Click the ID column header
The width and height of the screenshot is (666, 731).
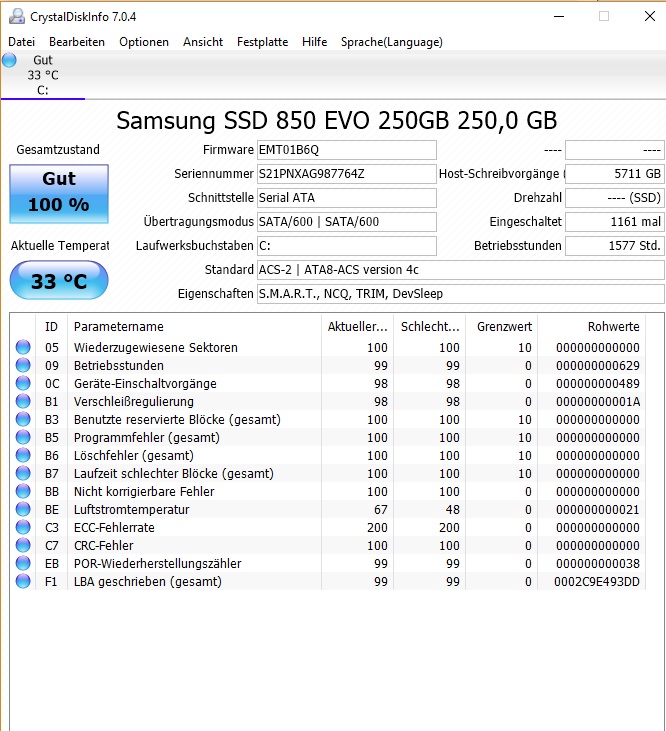pyautogui.click(x=51, y=326)
